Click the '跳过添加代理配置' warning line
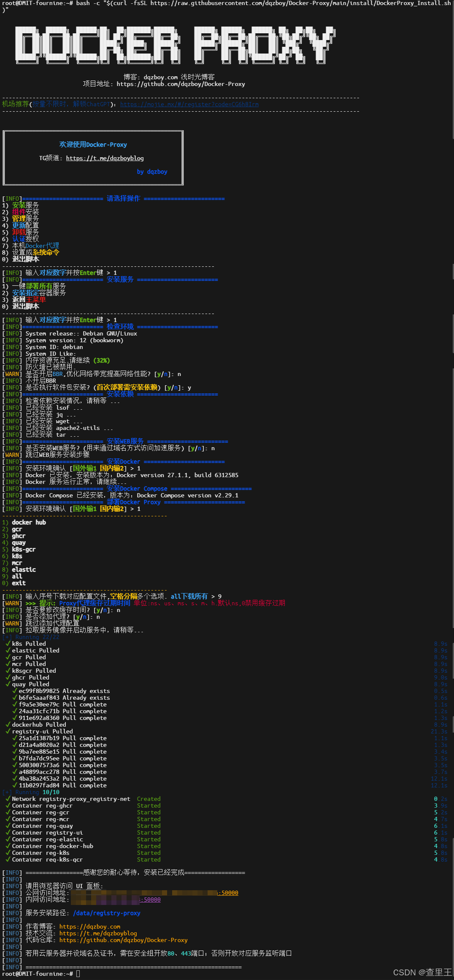This screenshot has width=454, height=980. click(x=41, y=623)
